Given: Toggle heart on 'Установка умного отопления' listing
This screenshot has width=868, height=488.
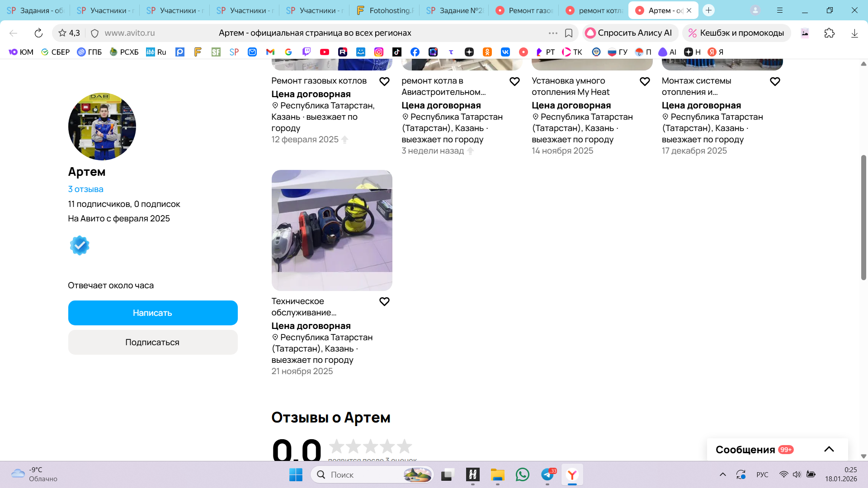Looking at the screenshot, I should coord(645,82).
